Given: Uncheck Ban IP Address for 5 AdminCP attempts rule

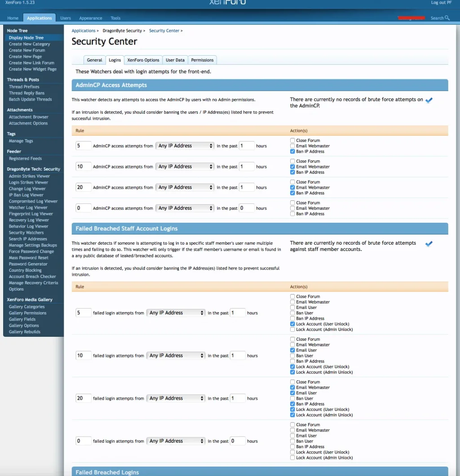Looking at the screenshot, I should 292,151.
